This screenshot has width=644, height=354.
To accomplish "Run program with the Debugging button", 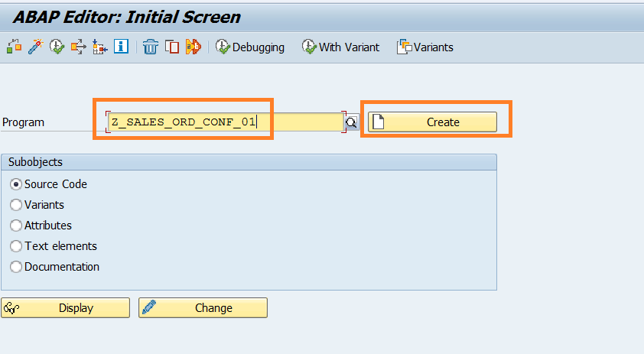I will coord(250,47).
